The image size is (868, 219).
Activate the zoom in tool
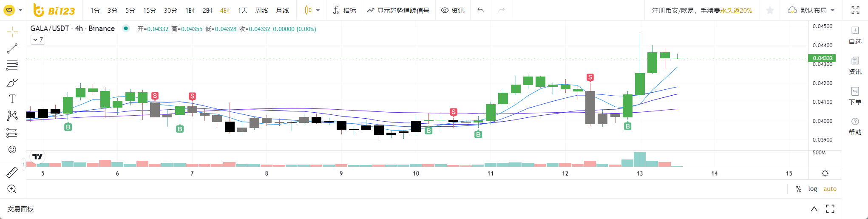(x=12, y=189)
